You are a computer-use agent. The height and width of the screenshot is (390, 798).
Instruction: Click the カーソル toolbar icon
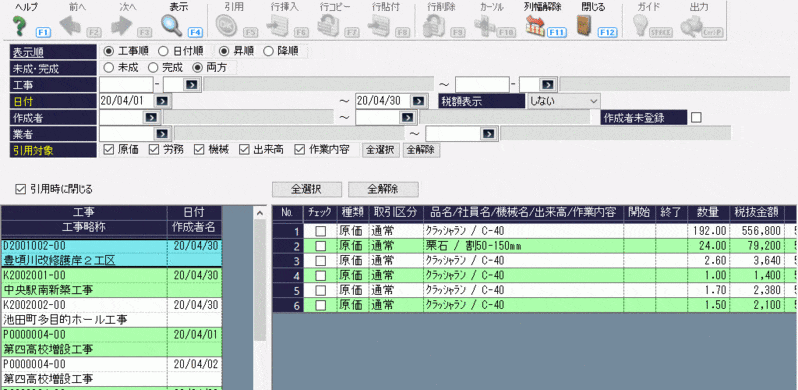[x=484, y=25]
